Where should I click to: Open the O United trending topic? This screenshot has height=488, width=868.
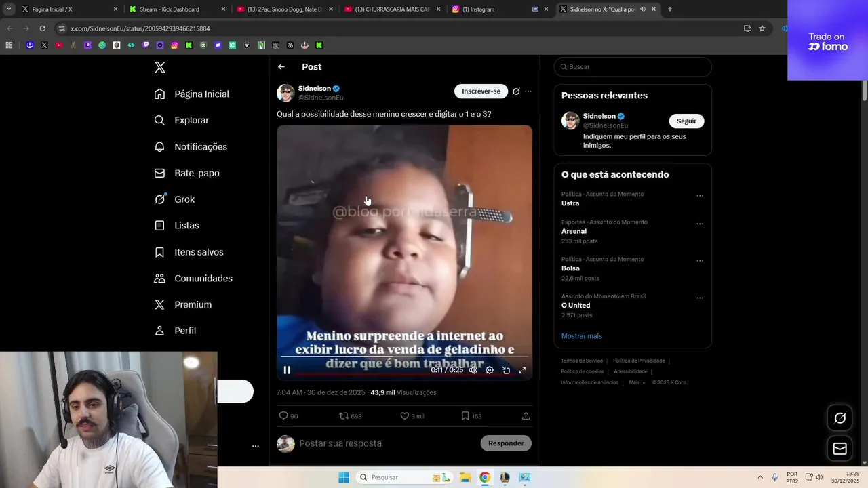576,305
